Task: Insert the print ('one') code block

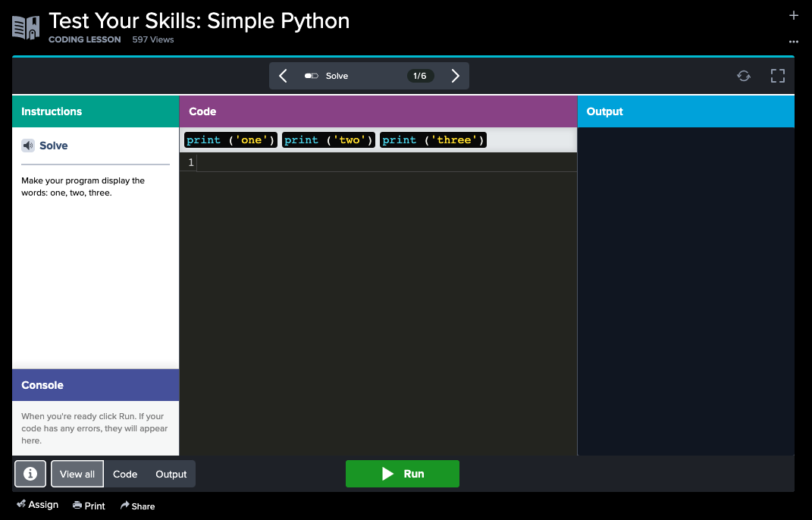Action: point(230,139)
